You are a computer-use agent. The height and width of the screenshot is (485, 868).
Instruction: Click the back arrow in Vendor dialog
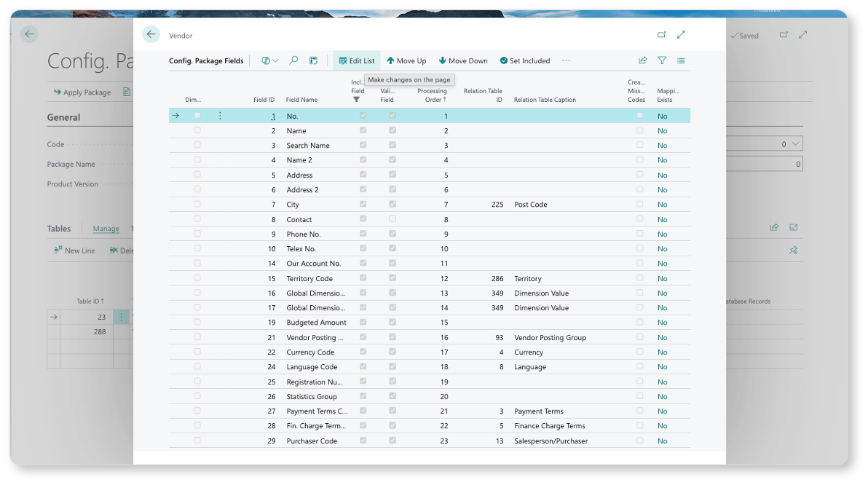point(151,34)
